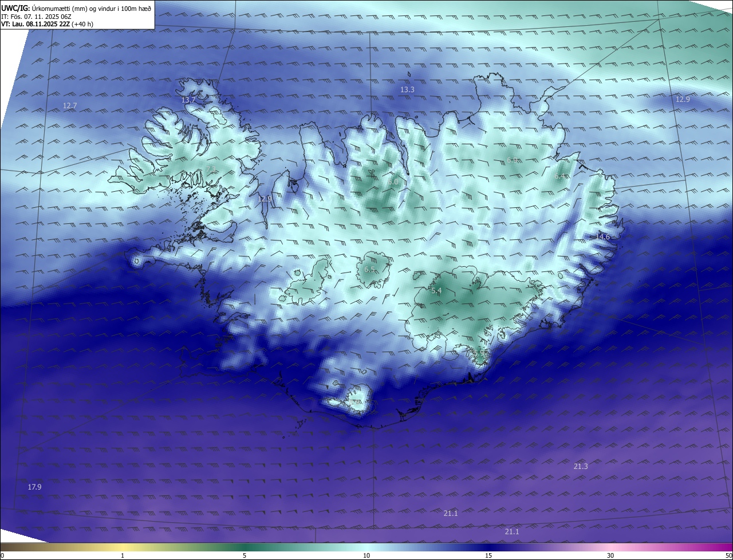This screenshot has width=733, height=560.
Task: Click the 5.4 value label
Action: click(436, 291)
